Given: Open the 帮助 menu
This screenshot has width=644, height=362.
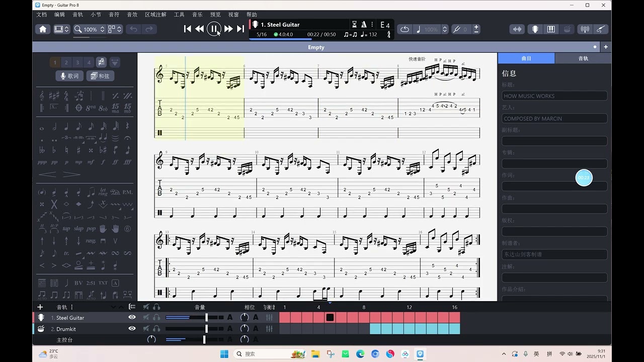Looking at the screenshot, I should pyautogui.click(x=252, y=15).
